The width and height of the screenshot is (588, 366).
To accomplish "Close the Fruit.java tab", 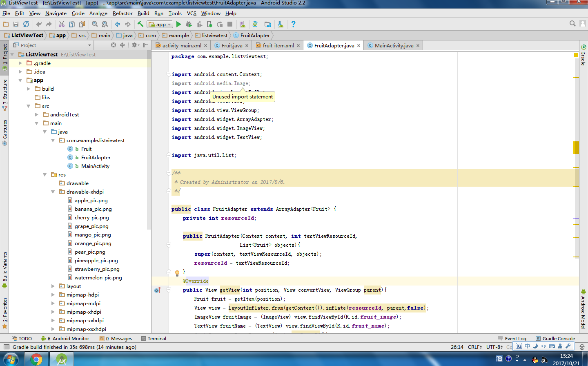I will point(247,46).
